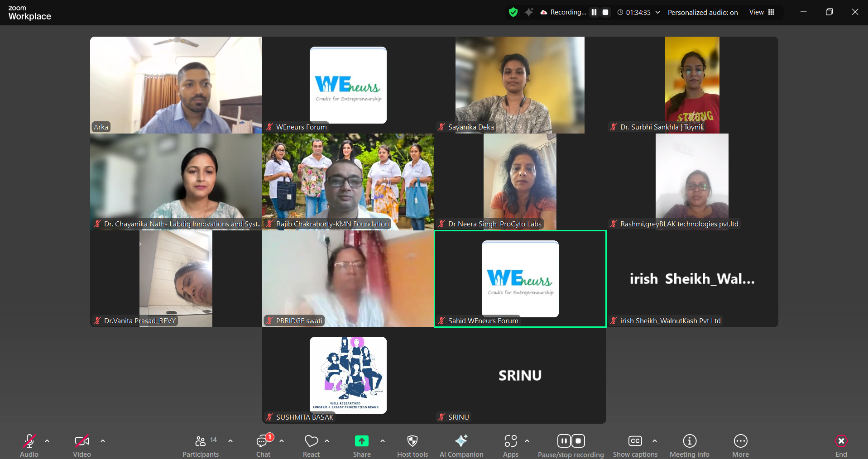
Task: Expand video options arrow next to Video
Action: tap(103, 440)
